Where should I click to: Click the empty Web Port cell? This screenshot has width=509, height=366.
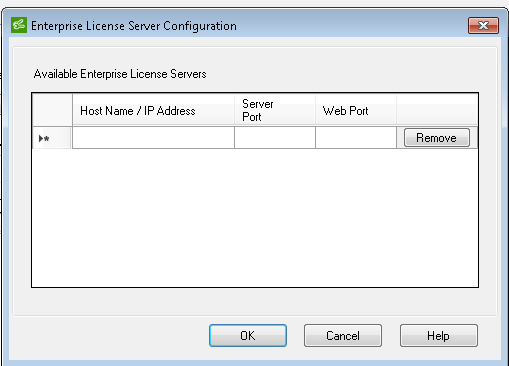pyautogui.click(x=356, y=138)
